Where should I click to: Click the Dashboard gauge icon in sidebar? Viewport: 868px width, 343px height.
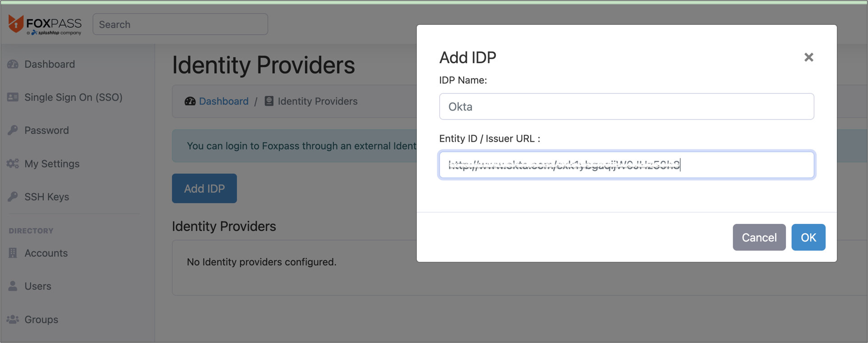point(13,64)
